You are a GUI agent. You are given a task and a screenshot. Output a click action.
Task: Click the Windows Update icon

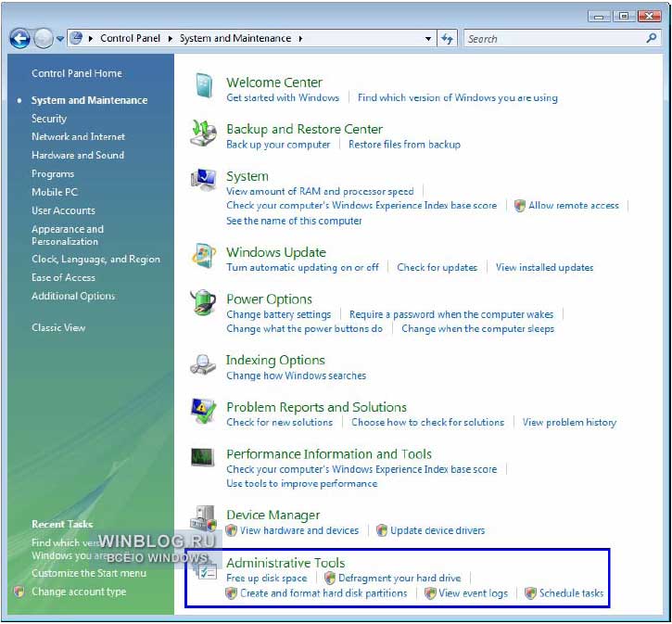click(x=204, y=256)
